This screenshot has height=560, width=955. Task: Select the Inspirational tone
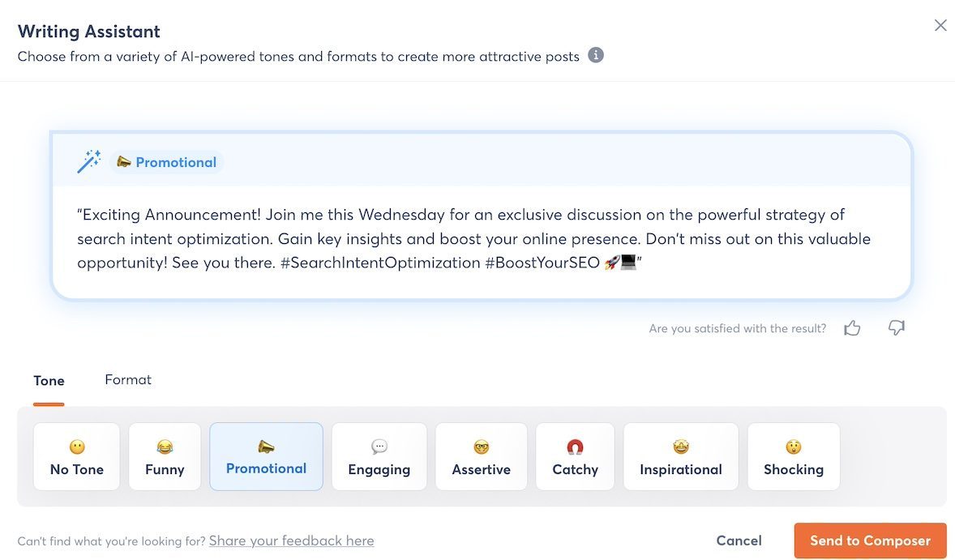point(680,457)
